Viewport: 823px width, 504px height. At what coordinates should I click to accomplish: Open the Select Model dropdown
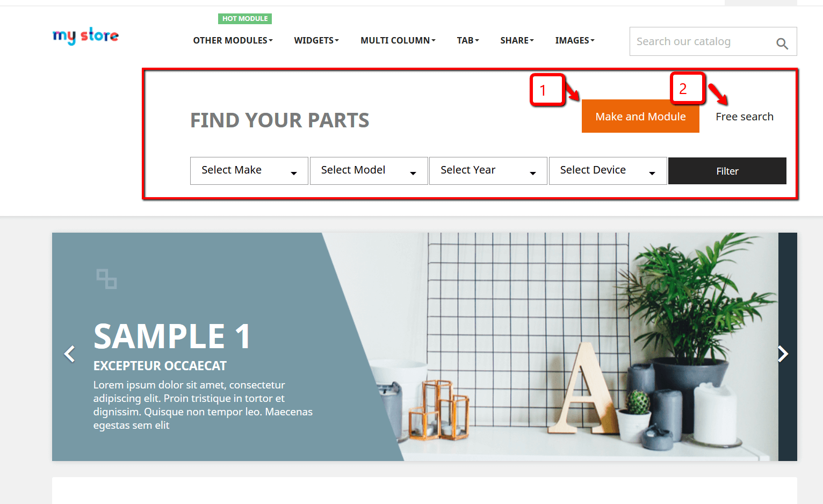(x=369, y=171)
